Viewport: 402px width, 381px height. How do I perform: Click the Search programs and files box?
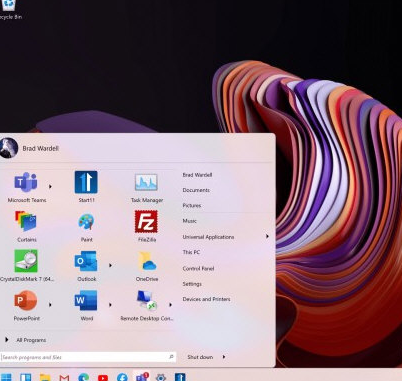point(88,357)
